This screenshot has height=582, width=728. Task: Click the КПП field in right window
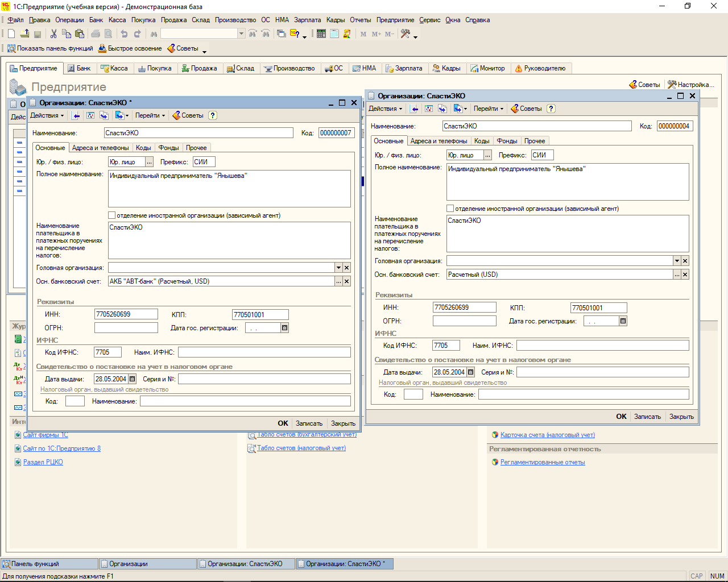click(x=598, y=307)
